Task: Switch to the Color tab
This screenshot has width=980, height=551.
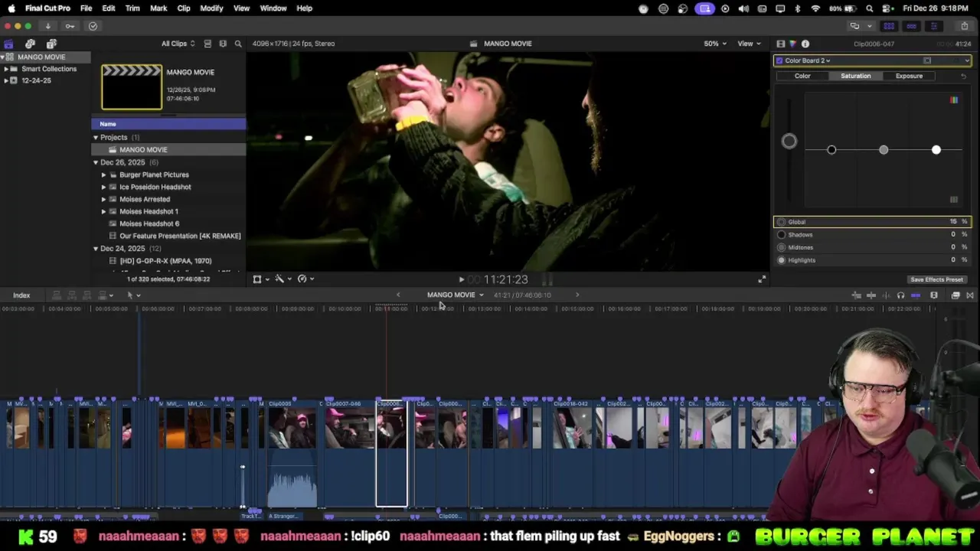Action: [802, 76]
